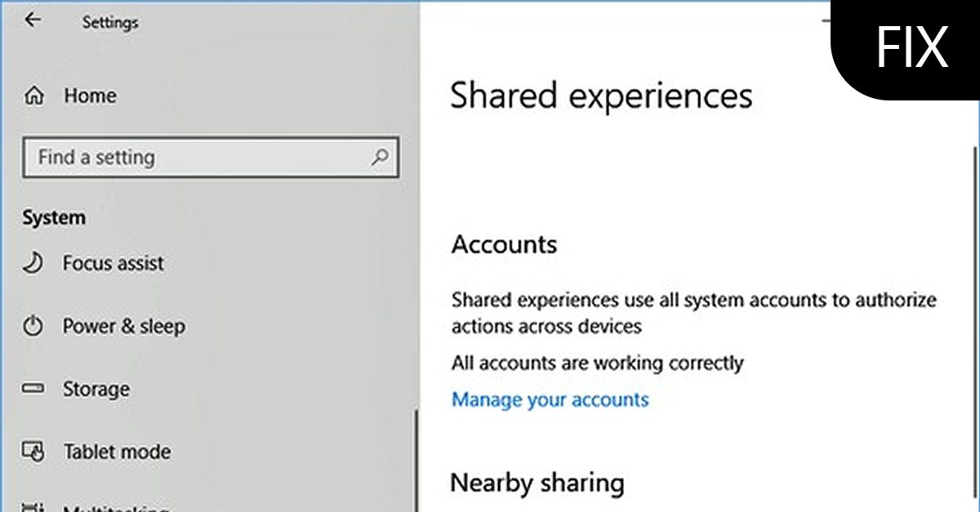Click the Power & sleep power icon
Viewport: 980px width, 512px height.
33,326
